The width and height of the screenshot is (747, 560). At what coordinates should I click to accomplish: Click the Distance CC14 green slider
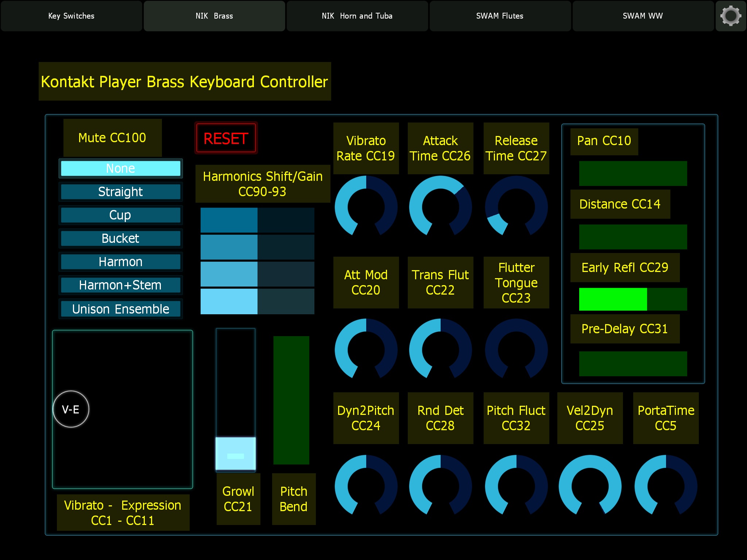633,237
